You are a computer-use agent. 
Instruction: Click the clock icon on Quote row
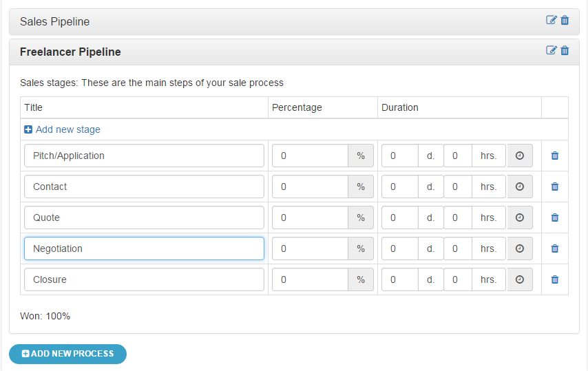pyautogui.click(x=520, y=218)
